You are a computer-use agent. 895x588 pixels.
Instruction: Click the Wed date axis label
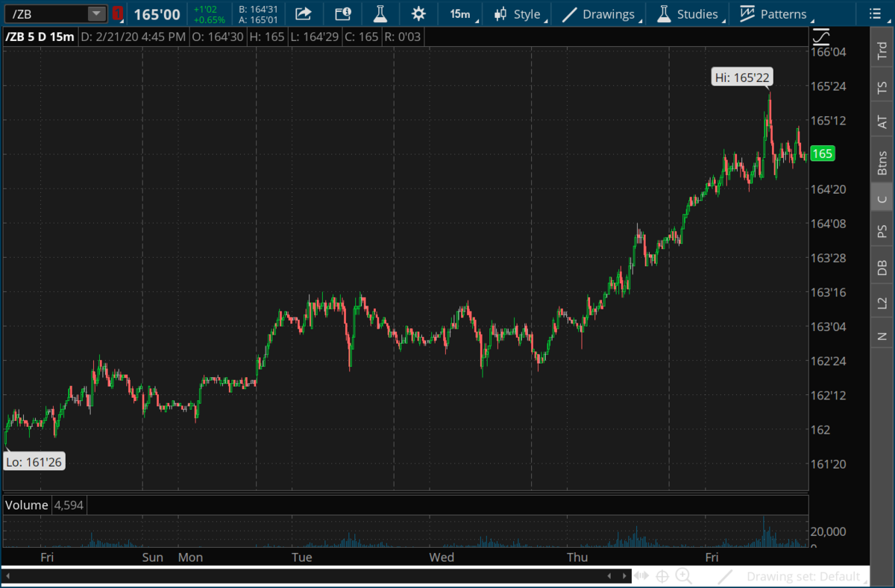pos(442,557)
